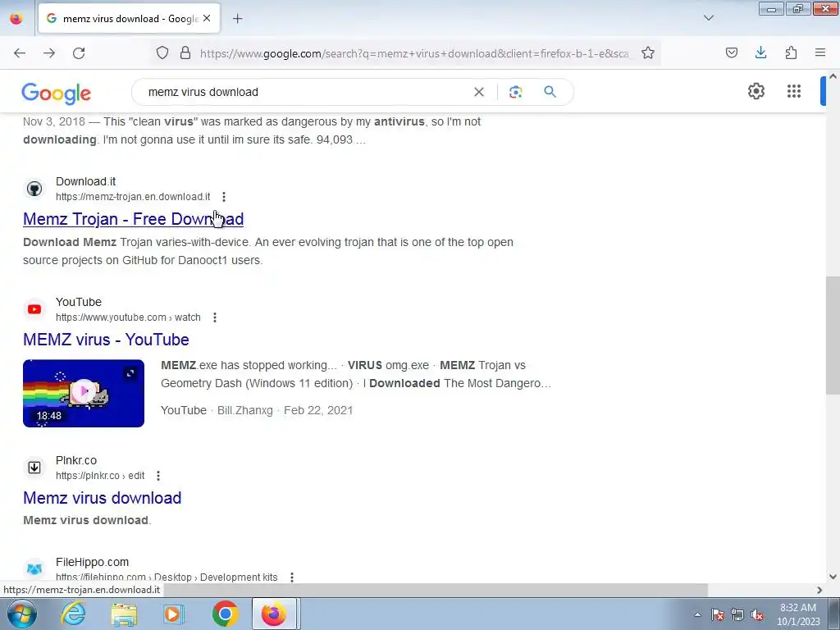View site security padlock info
This screenshot has width=840, height=630.
(x=185, y=53)
